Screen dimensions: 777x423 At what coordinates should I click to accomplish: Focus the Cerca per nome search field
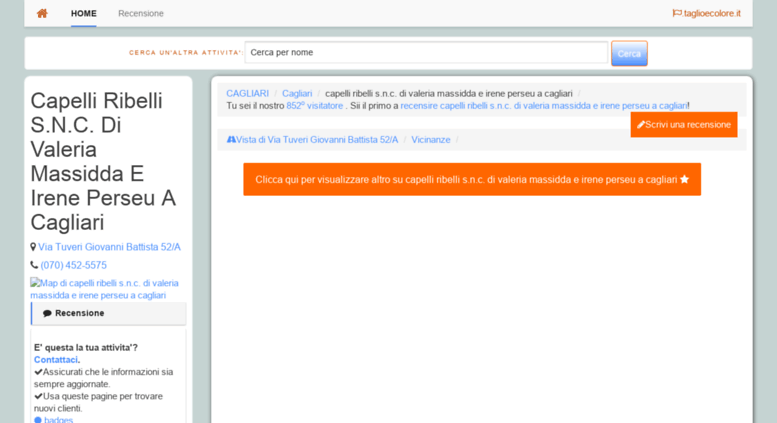(x=426, y=53)
